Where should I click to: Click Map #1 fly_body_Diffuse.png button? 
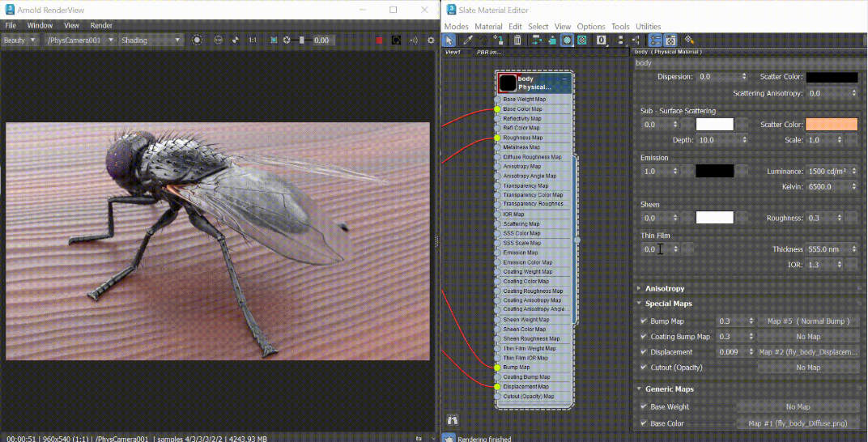coord(797,423)
